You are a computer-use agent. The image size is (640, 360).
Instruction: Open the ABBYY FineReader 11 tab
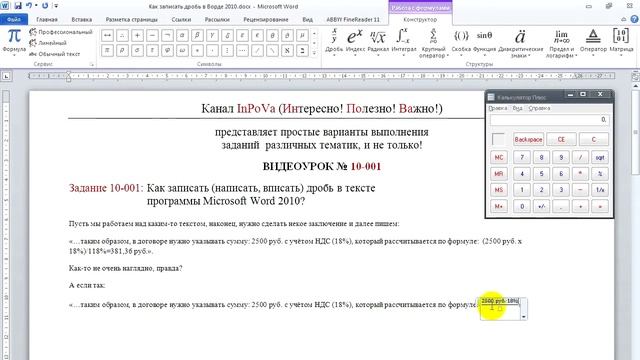click(x=353, y=20)
